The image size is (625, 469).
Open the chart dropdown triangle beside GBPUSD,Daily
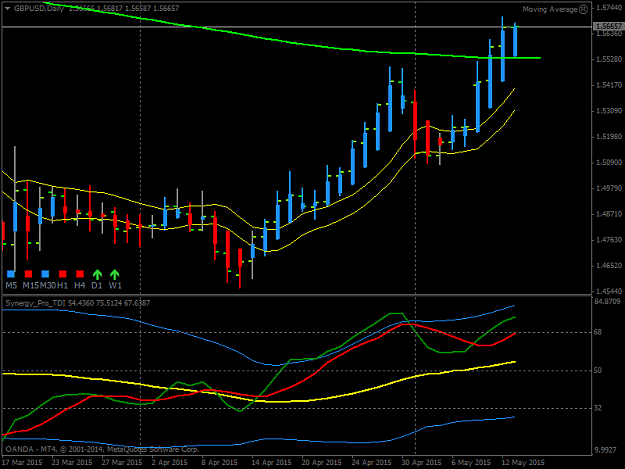click(7, 8)
